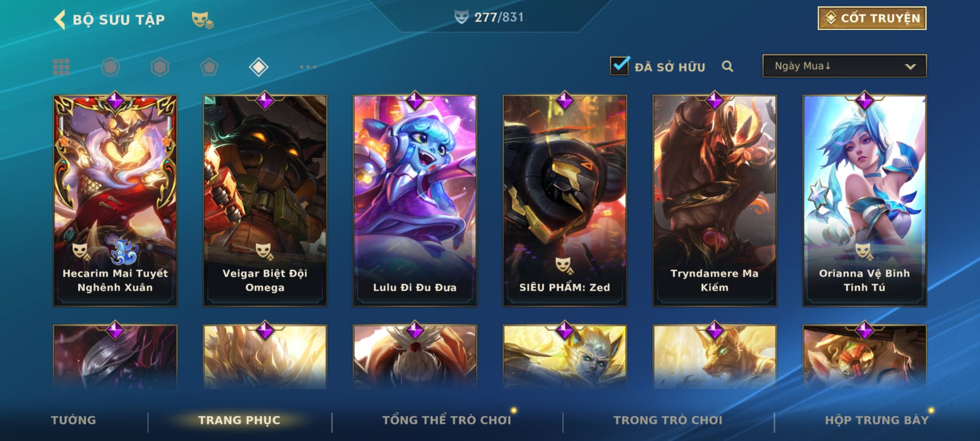Image resolution: width=980 pixels, height=441 pixels.
Task: Open the mask and coins skin shop icon
Action: point(203,20)
